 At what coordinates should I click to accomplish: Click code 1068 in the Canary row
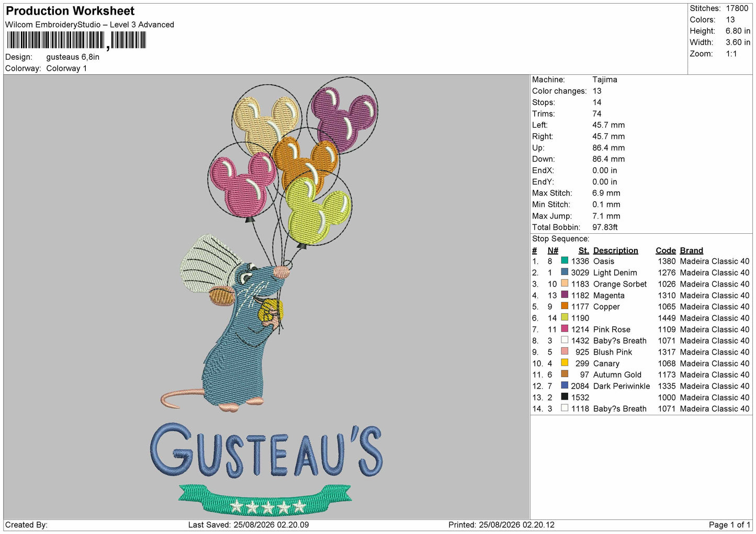click(667, 363)
